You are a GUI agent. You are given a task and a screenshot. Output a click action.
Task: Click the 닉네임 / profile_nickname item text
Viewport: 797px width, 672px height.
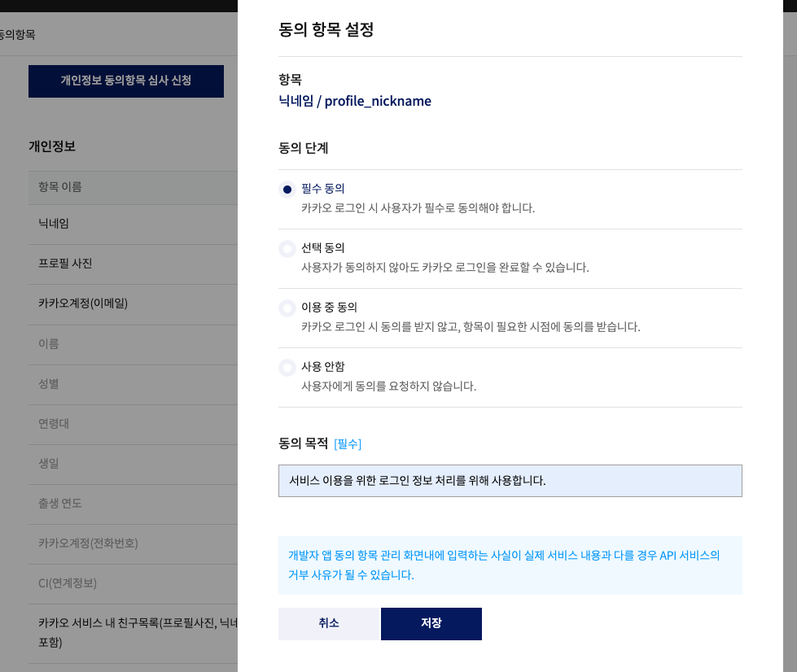[x=355, y=101]
